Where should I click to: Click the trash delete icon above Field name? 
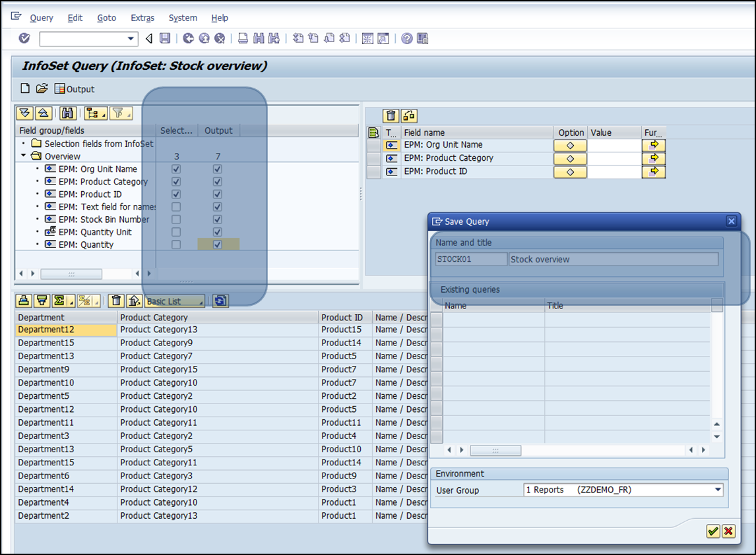pyautogui.click(x=391, y=116)
